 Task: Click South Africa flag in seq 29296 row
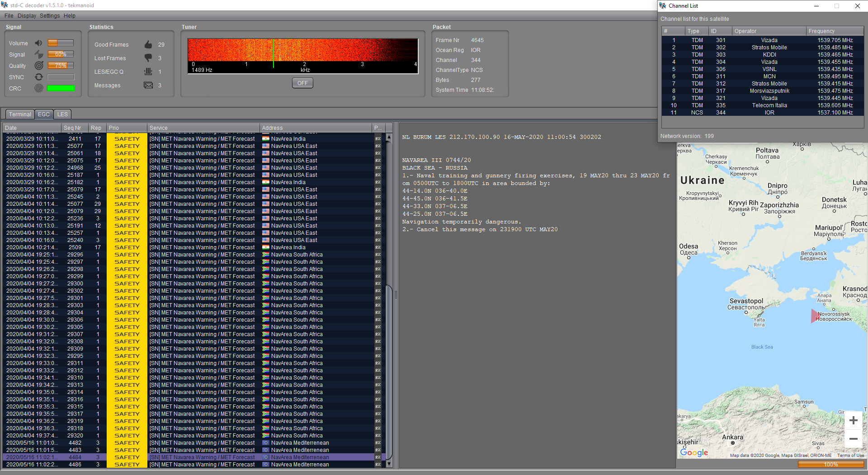click(x=266, y=255)
